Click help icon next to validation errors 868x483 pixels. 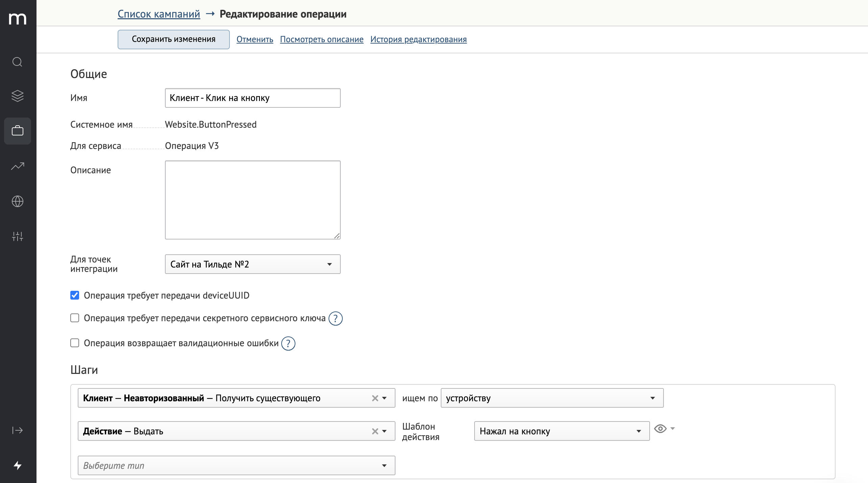tap(288, 344)
